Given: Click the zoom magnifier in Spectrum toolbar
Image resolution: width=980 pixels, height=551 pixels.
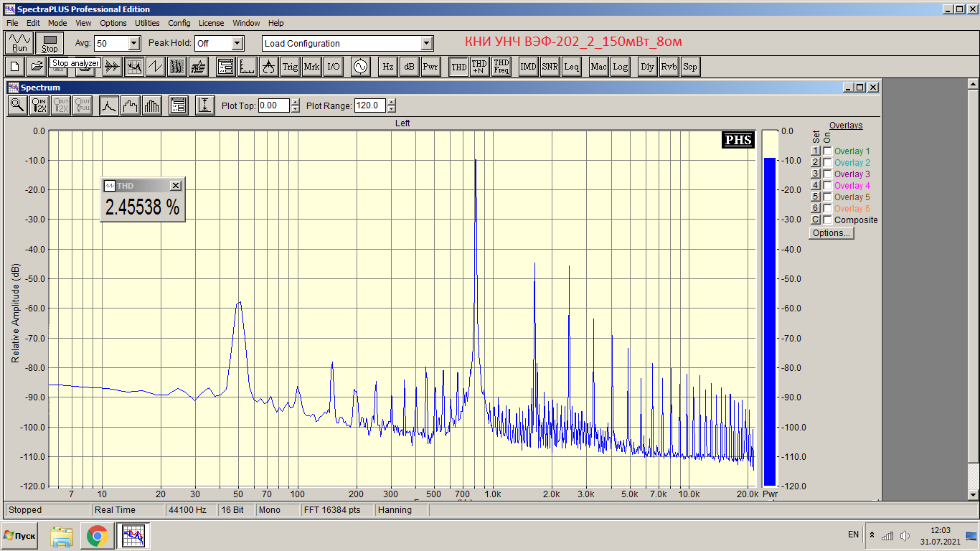Looking at the screenshot, I should 17,105.
